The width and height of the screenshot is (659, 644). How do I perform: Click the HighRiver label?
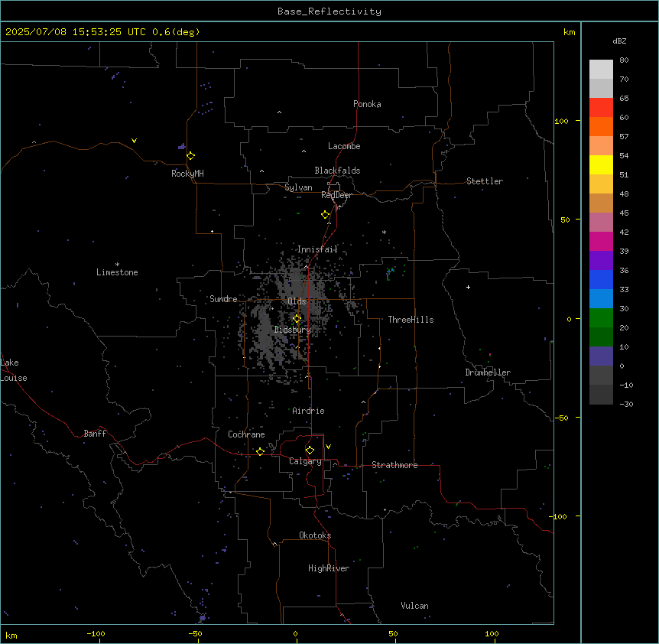(x=329, y=568)
